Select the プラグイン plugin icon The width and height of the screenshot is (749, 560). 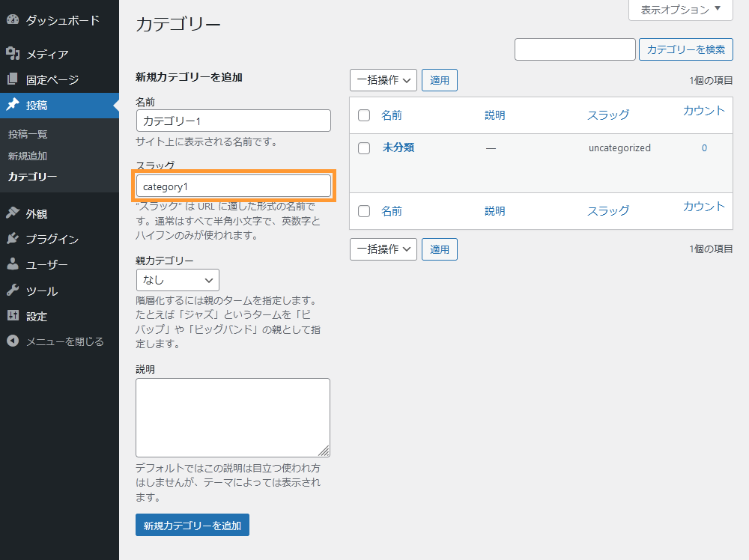[13, 238]
